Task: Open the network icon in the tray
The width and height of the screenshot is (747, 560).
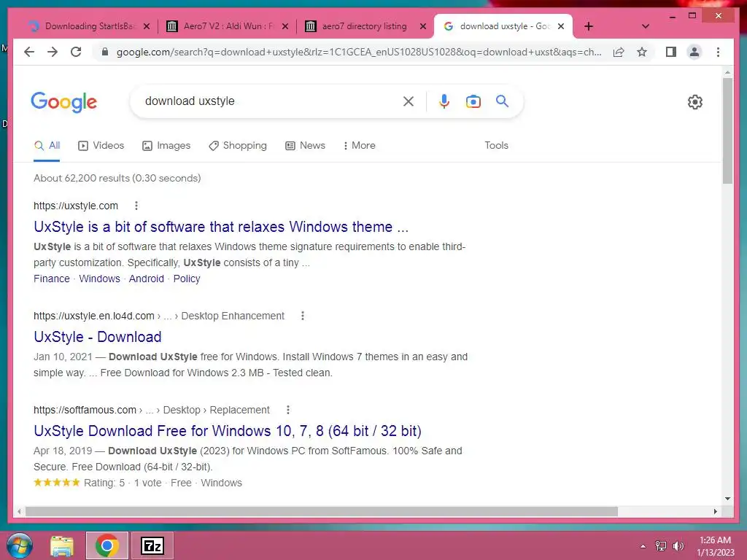Action: (x=661, y=546)
